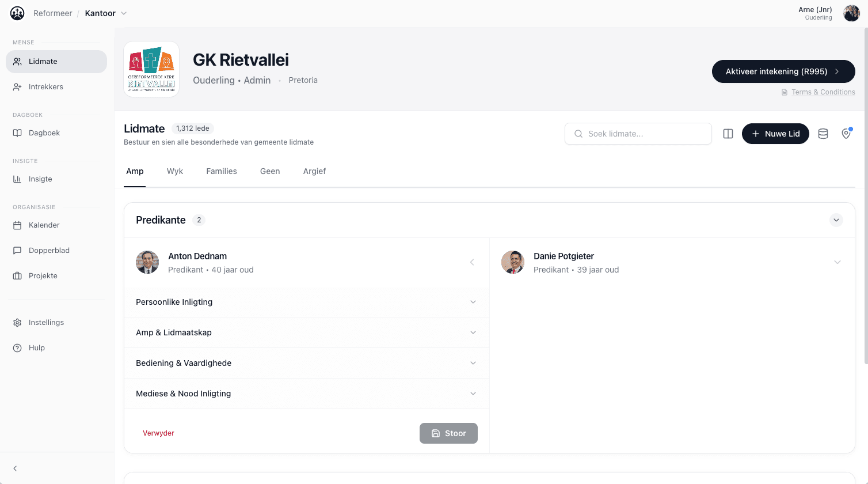Open Instellings with the gear icon
This screenshot has width=868, height=484.
tap(17, 322)
